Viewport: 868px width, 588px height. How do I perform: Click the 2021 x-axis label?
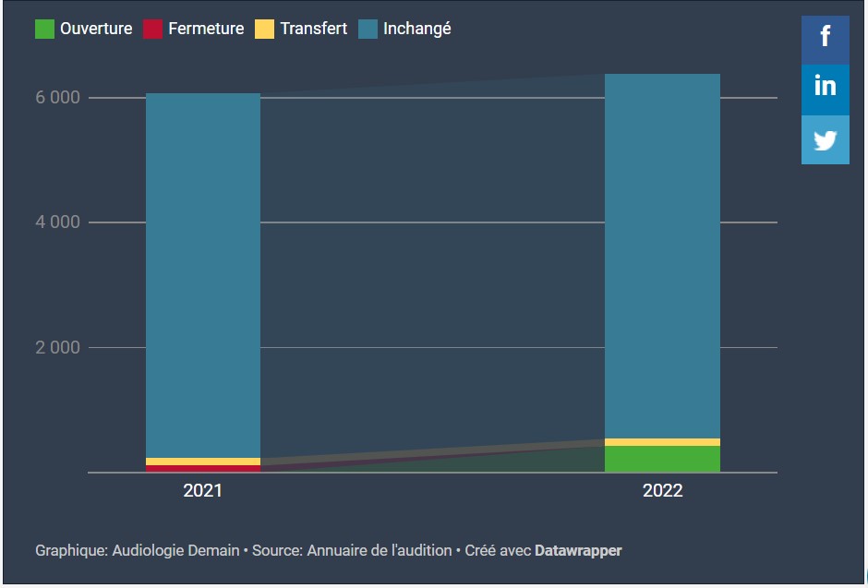(203, 491)
